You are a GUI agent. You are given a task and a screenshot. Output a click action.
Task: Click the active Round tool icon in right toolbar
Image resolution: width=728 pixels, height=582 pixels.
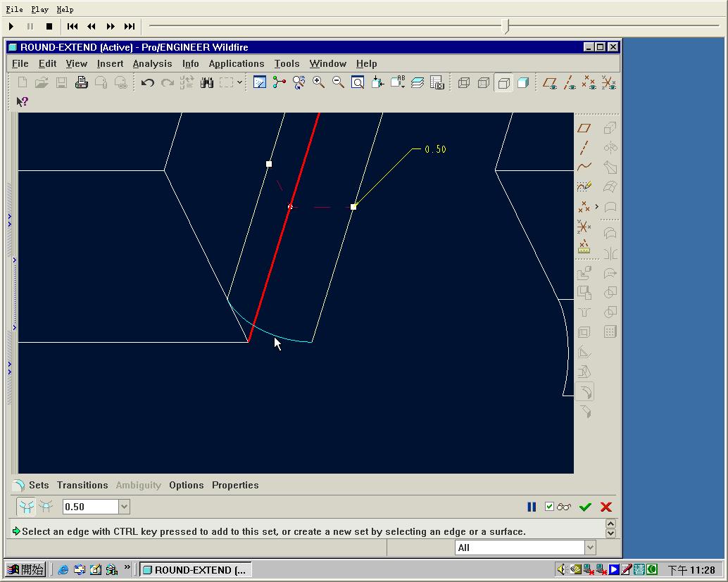[x=585, y=392]
